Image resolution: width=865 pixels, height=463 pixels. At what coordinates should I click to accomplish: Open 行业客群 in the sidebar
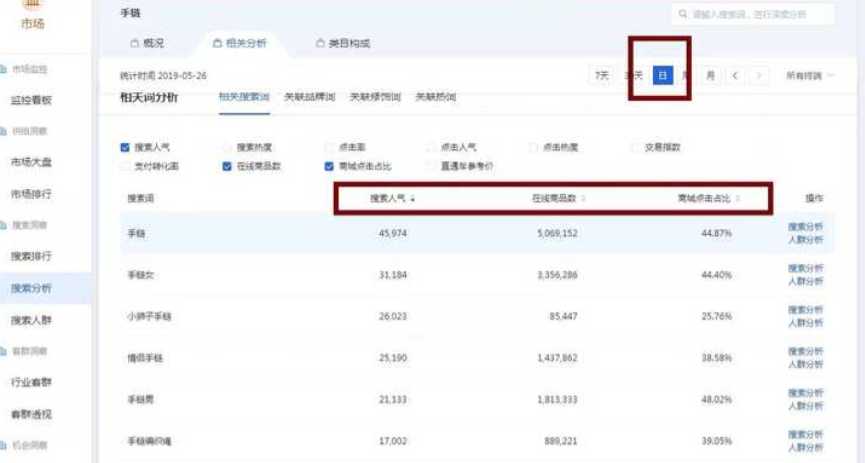tap(31, 382)
